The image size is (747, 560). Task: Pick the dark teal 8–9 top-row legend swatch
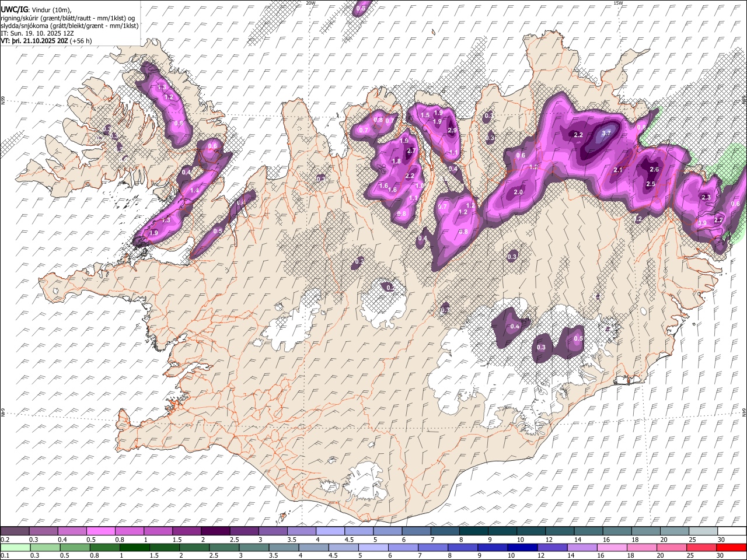[474, 531]
